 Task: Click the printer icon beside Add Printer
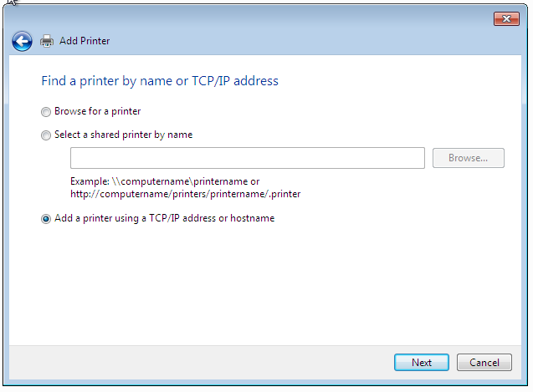(47, 41)
